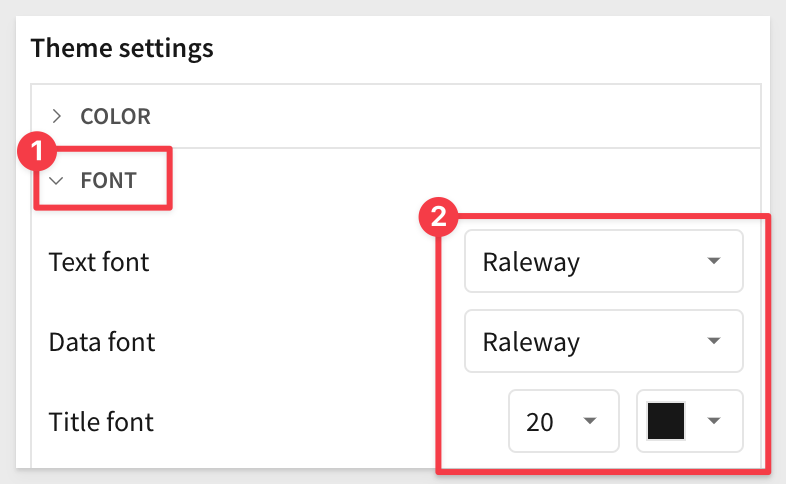The image size is (786, 484).
Task: Click the Text font dropdown arrow
Action: pos(714,261)
